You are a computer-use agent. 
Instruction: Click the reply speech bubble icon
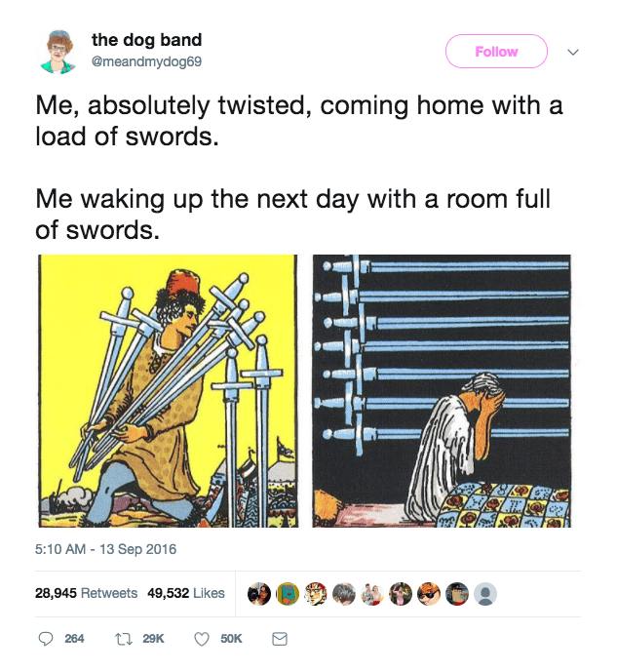click(46, 639)
